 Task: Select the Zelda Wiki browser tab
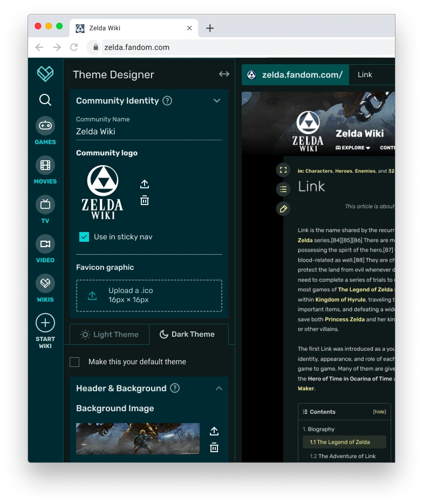(x=133, y=28)
